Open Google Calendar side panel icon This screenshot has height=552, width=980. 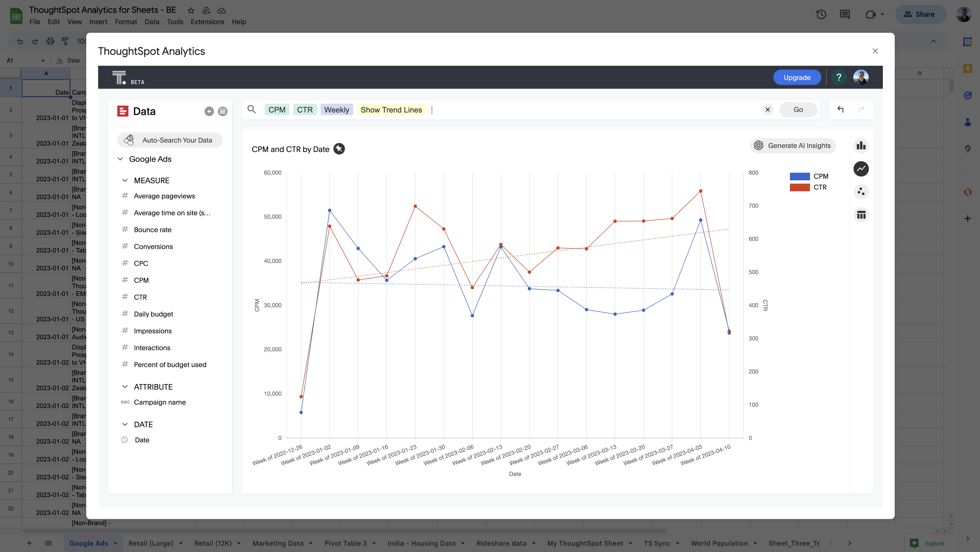click(x=967, y=42)
